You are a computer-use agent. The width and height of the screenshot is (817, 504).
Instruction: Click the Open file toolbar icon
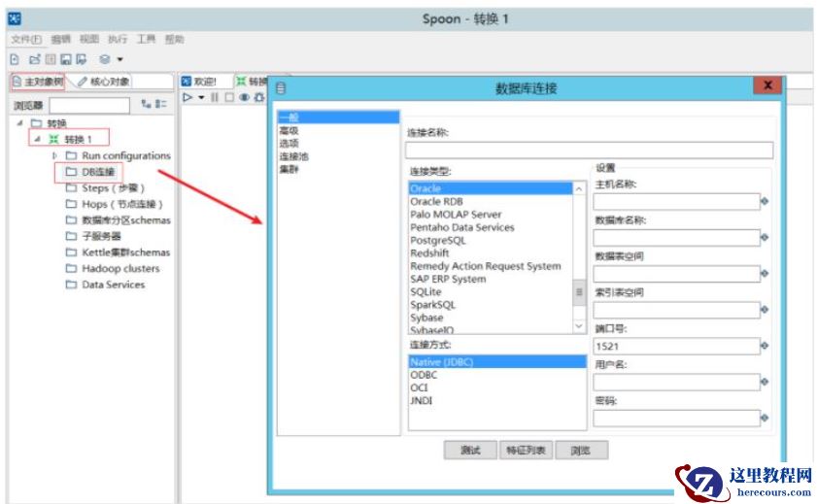click(34, 59)
